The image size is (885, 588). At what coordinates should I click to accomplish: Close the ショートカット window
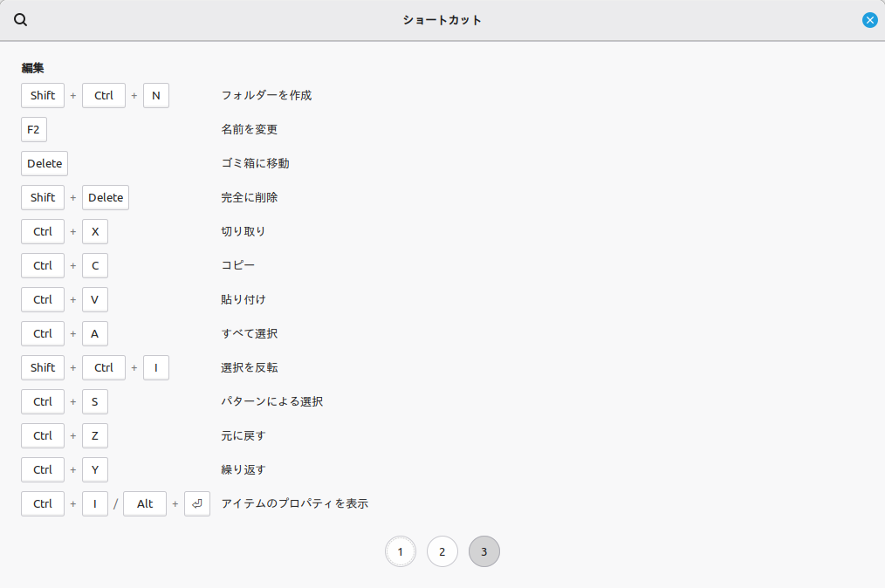[869, 20]
